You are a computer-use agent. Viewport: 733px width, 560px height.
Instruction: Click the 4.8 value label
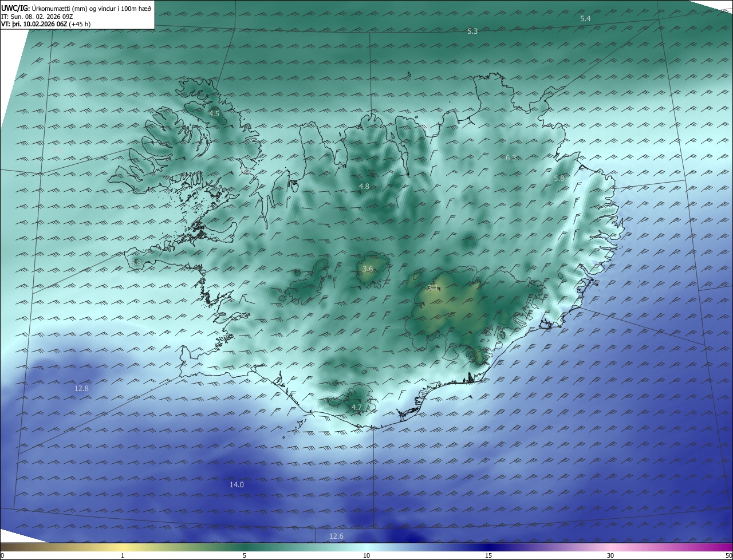pyautogui.click(x=364, y=186)
